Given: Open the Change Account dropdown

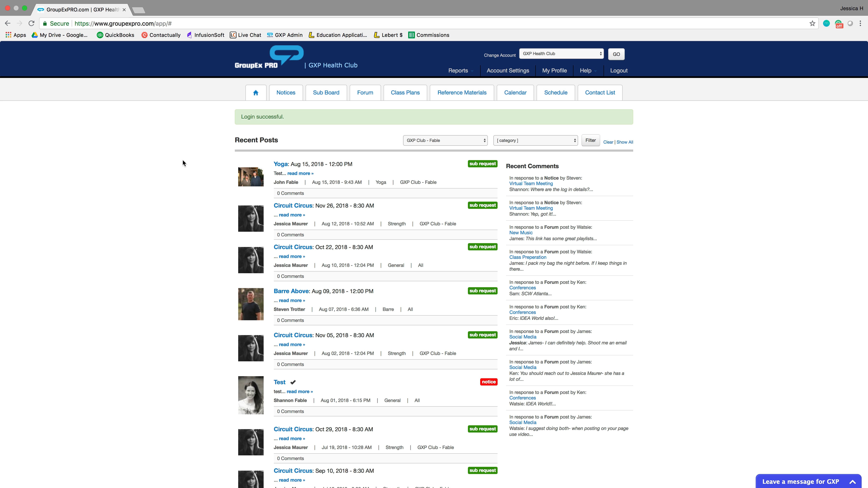Looking at the screenshot, I should click(561, 54).
